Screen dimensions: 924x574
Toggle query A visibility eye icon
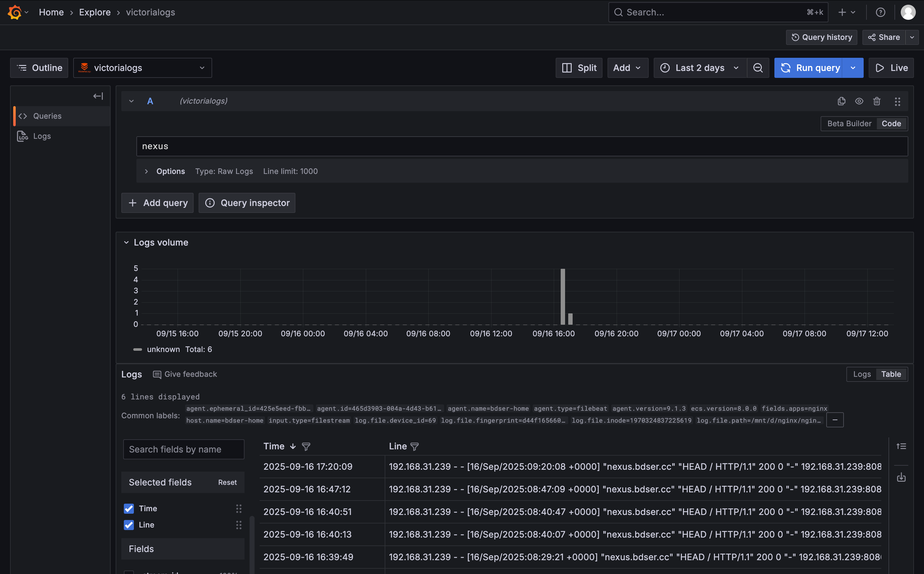(859, 101)
